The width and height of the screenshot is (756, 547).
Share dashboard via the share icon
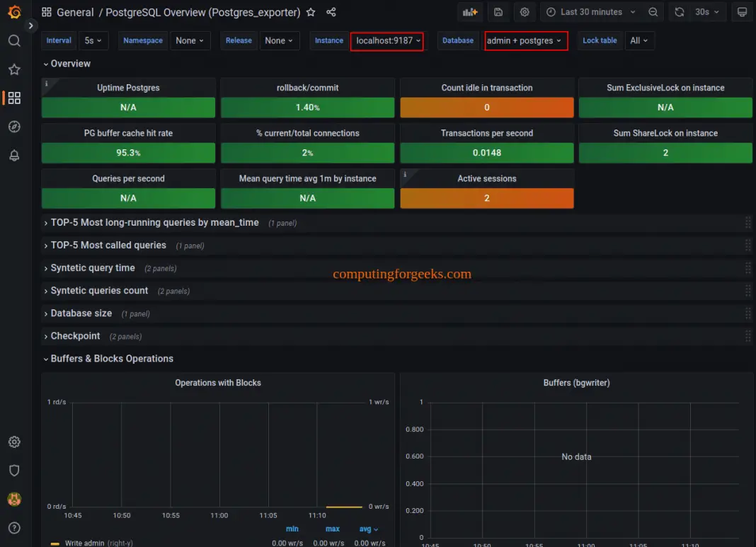[x=331, y=12]
